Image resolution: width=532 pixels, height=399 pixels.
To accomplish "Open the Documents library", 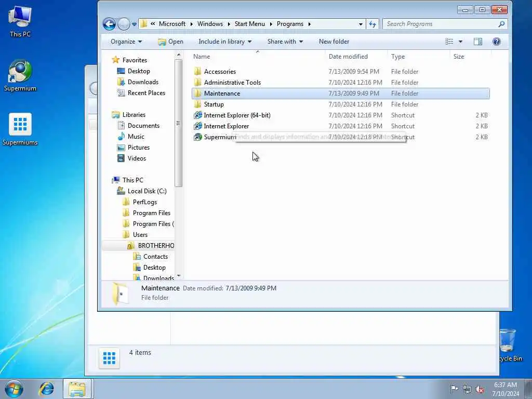I will (143, 126).
